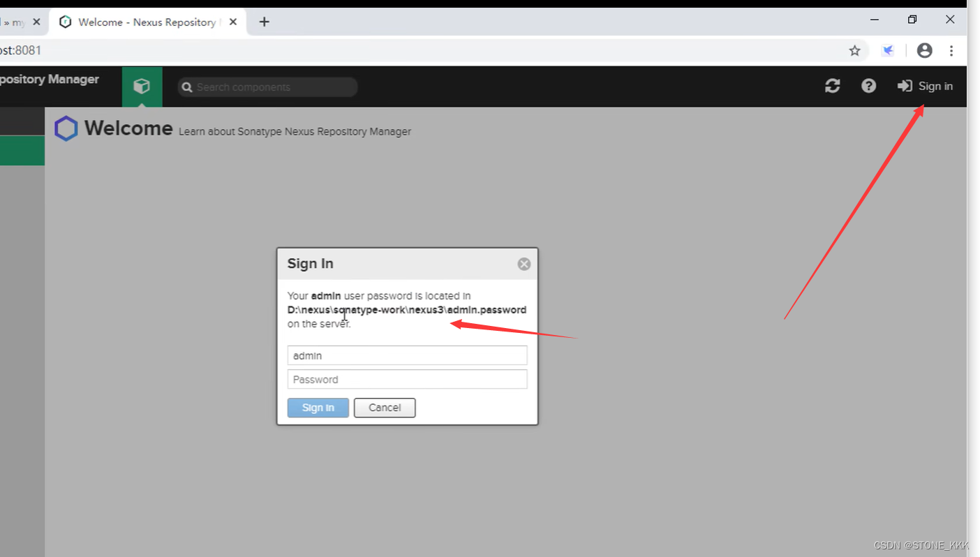
Task: Click the Password input field
Action: coord(407,379)
